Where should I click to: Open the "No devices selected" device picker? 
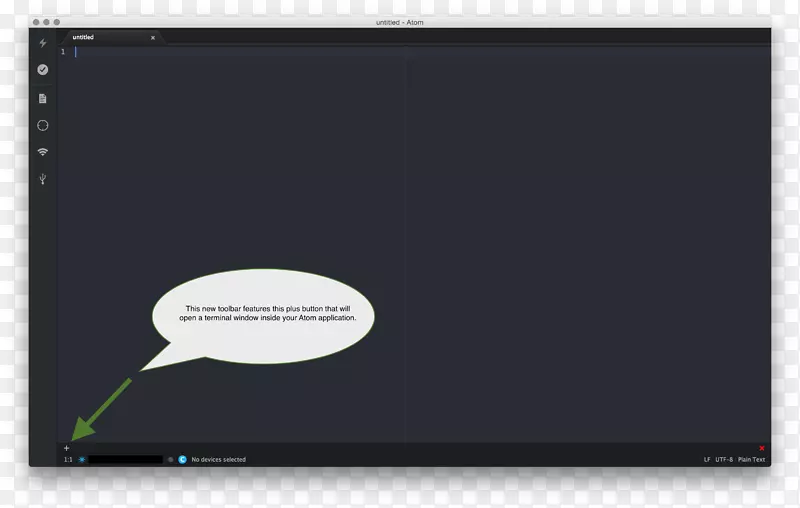[x=218, y=460]
